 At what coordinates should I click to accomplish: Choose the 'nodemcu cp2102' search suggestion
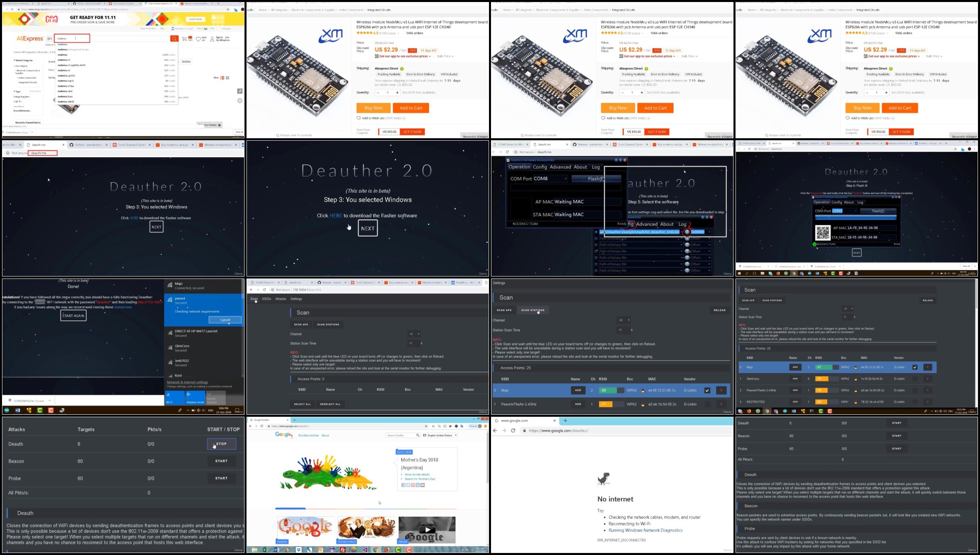[66, 76]
